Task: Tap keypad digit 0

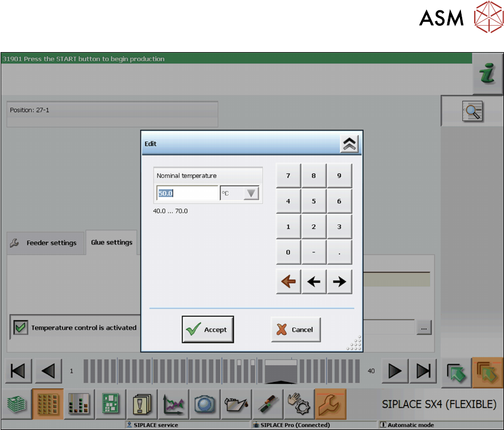Action: 288,253
